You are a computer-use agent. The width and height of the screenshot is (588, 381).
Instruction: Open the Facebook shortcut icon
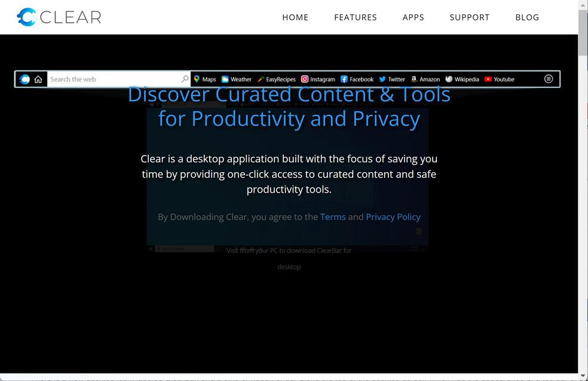click(x=344, y=79)
